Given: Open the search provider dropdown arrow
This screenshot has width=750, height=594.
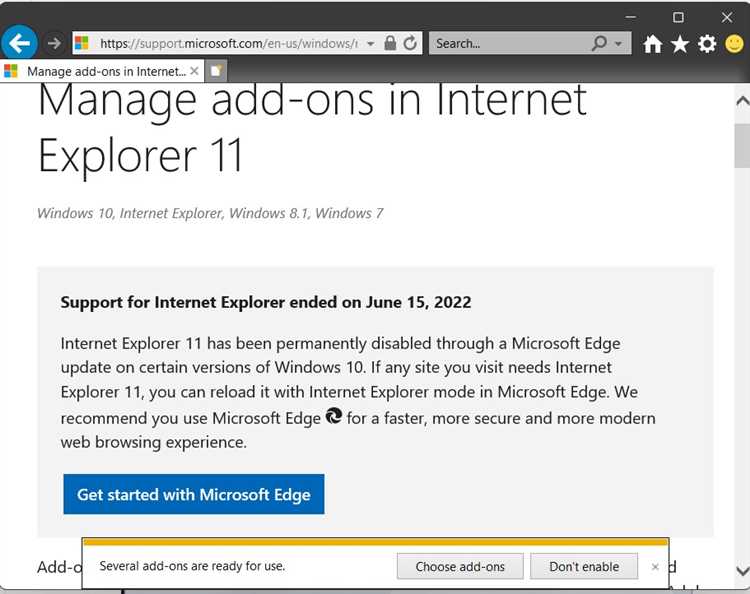Looking at the screenshot, I should coord(619,44).
